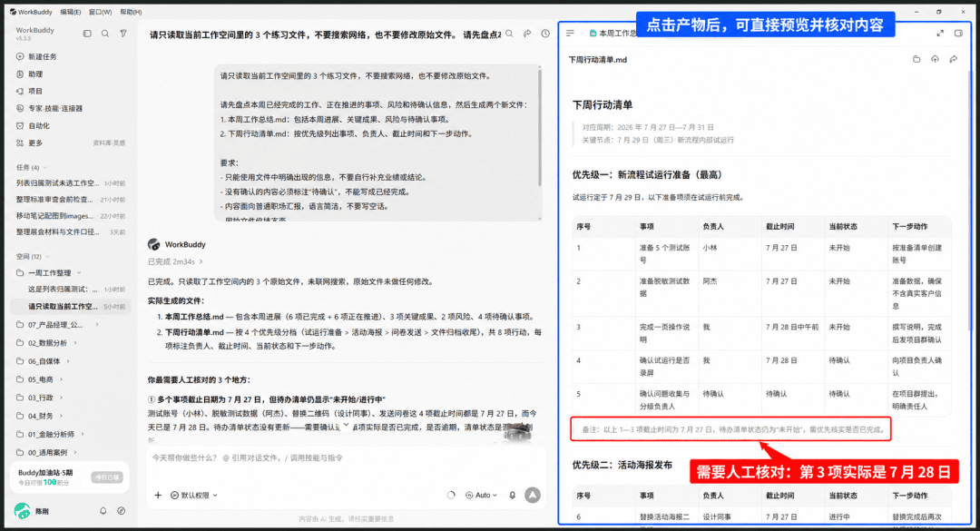Toggle the sidebar panel icon beside WorkBuddy title
Image resolution: width=980 pixels, height=531 pixels.
(87, 34)
